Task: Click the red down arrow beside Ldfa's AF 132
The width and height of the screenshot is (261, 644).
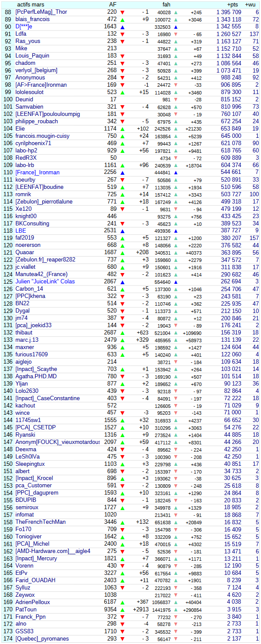Action: click(x=123, y=34)
